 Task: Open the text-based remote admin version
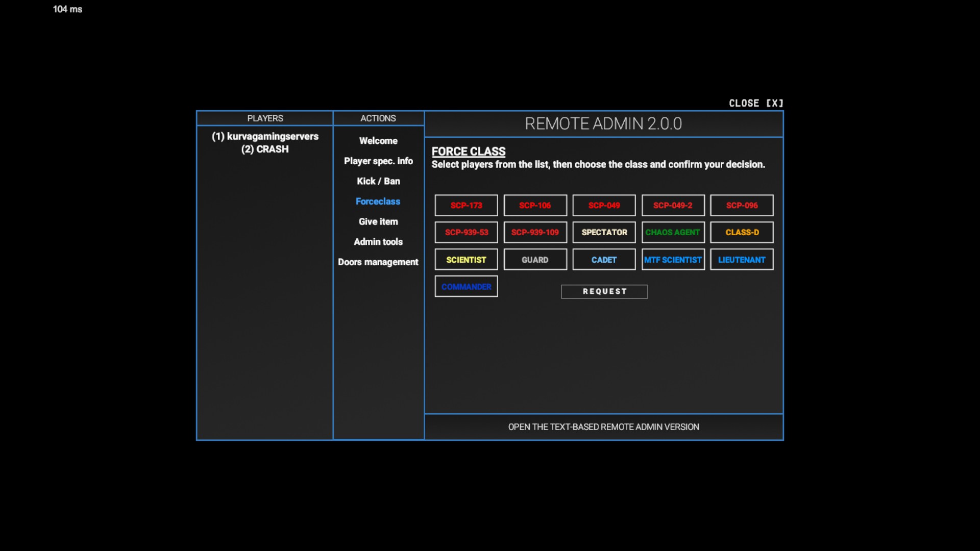(x=603, y=427)
